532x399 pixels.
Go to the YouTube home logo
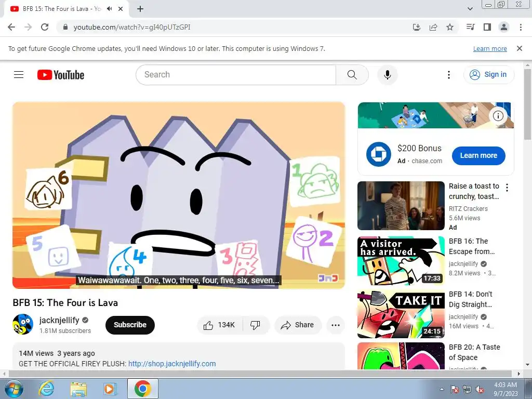click(61, 75)
